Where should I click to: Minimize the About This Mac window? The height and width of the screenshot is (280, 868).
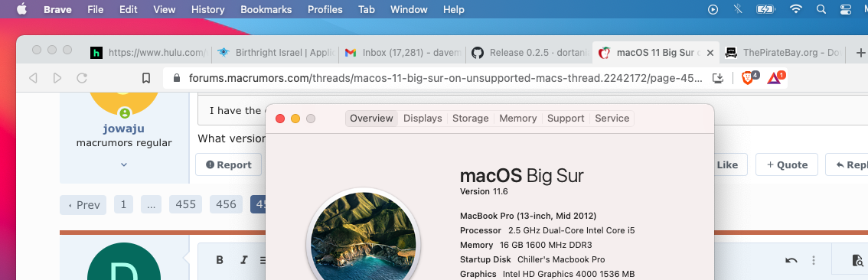tap(295, 119)
